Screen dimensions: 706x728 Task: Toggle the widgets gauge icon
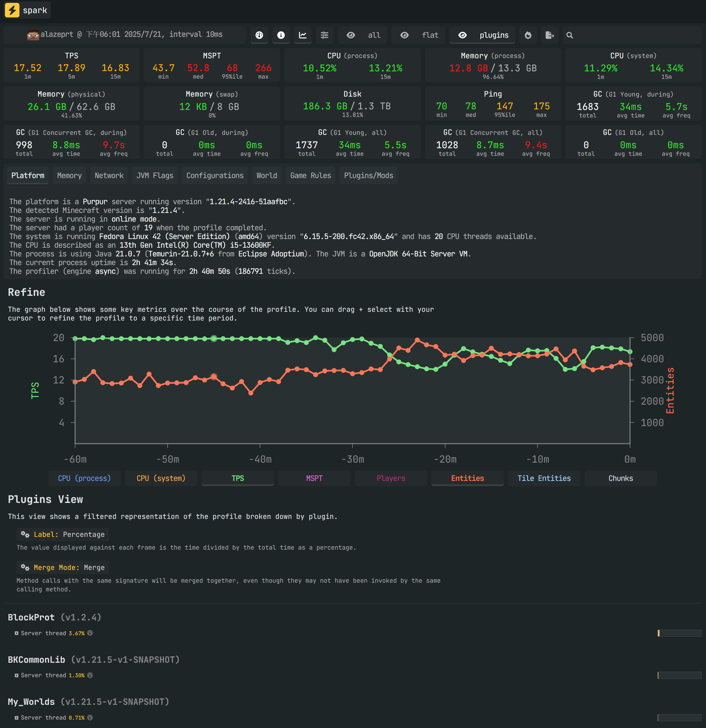click(x=259, y=35)
